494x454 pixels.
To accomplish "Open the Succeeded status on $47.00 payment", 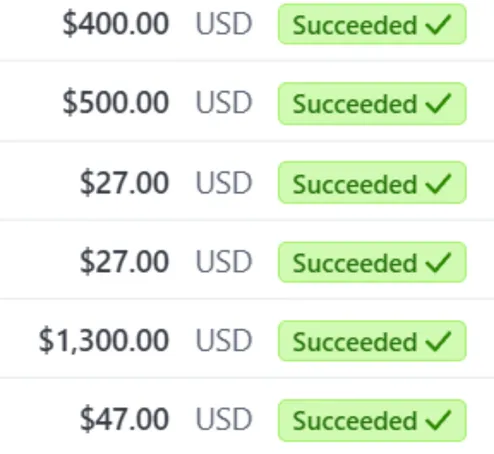I will pos(372,420).
